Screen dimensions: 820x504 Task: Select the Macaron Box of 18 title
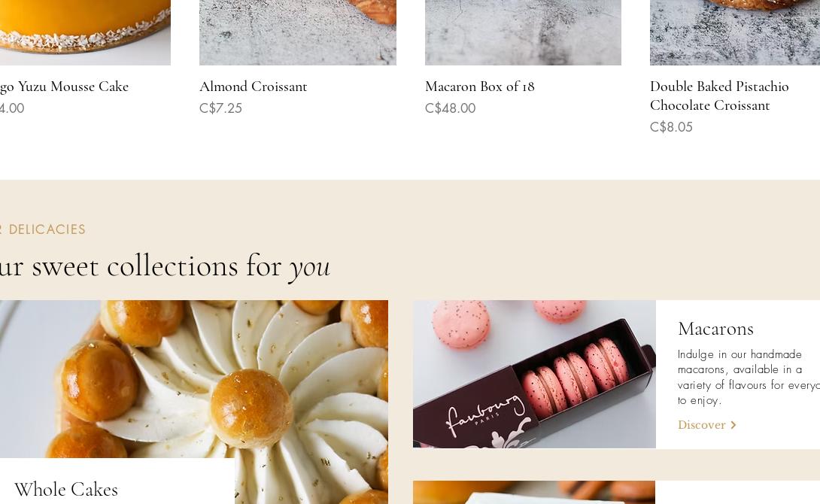[x=479, y=87]
